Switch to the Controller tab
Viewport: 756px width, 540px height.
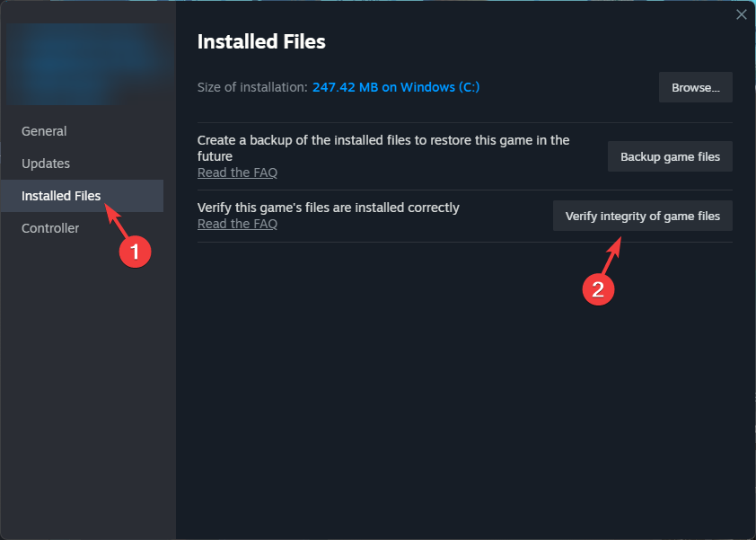coord(50,227)
